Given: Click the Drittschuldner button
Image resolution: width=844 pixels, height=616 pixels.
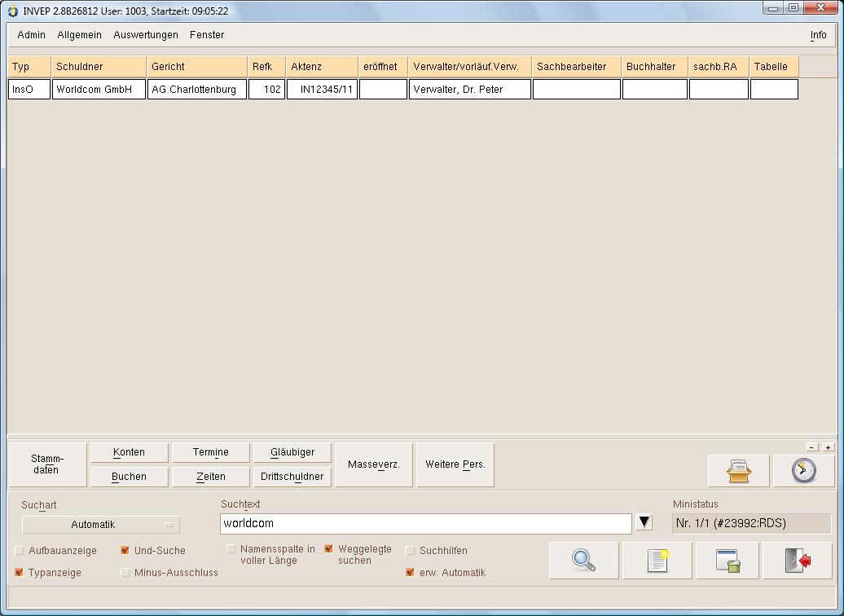Looking at the screenshot, I should (292, 477).
